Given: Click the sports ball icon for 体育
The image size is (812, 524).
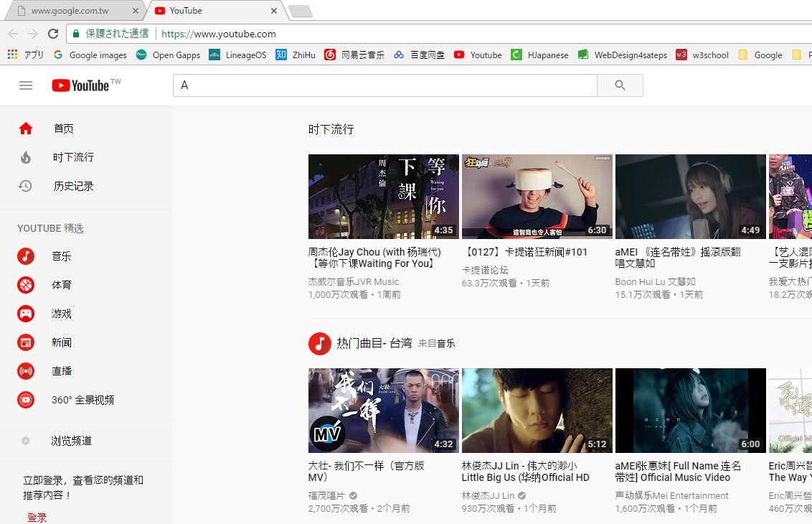Looking at the screenshot, I should tap(26, 284).
